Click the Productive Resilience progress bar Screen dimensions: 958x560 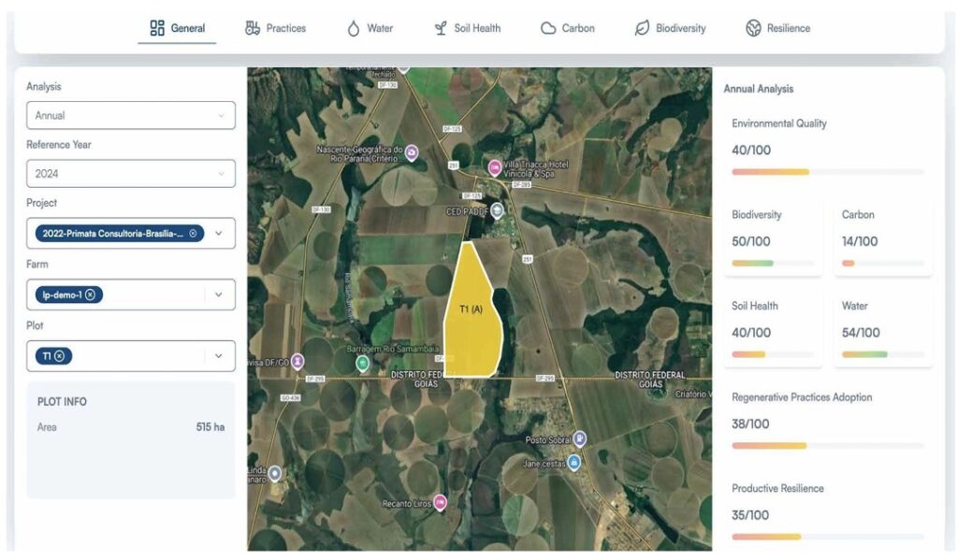click(828, 537)
